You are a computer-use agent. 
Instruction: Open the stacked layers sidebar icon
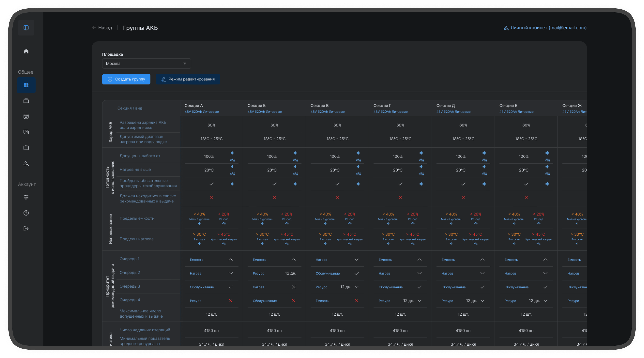(26, 101)
